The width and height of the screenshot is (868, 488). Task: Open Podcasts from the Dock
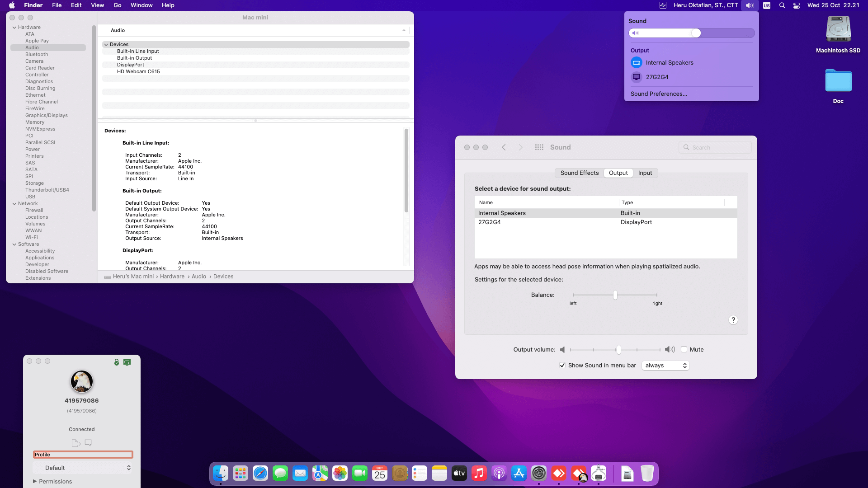[x=499, y=473]
